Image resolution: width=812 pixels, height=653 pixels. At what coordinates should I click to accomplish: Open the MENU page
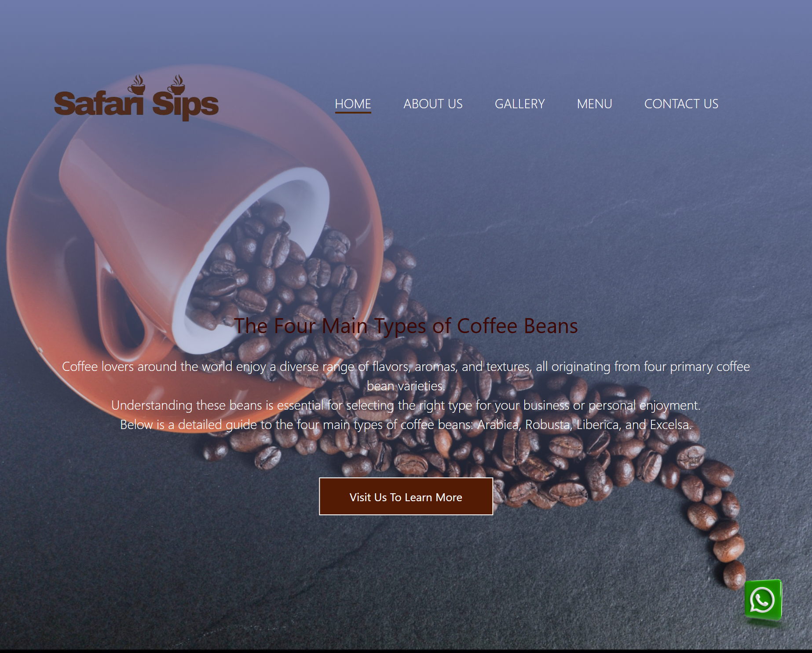(x=594, y=104)
